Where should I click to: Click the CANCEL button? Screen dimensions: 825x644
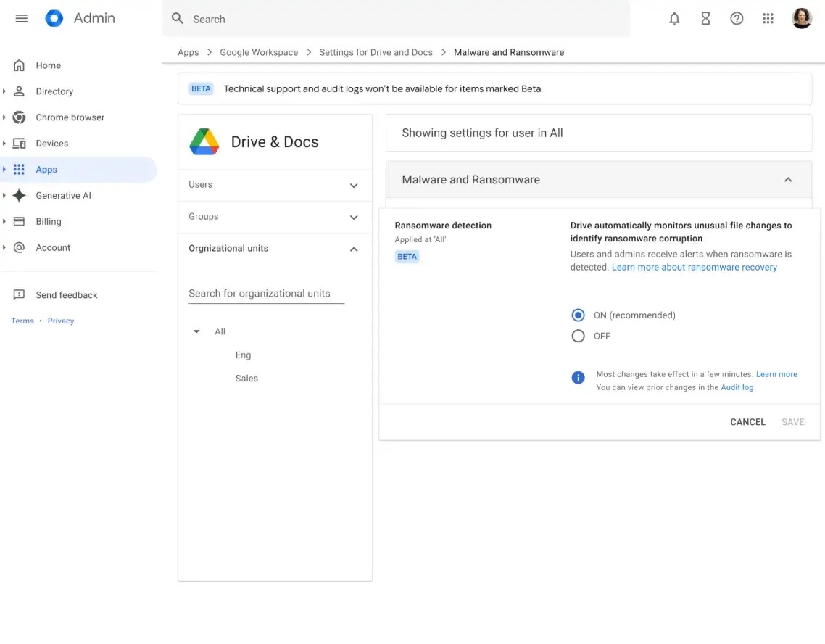click(747, 422)
